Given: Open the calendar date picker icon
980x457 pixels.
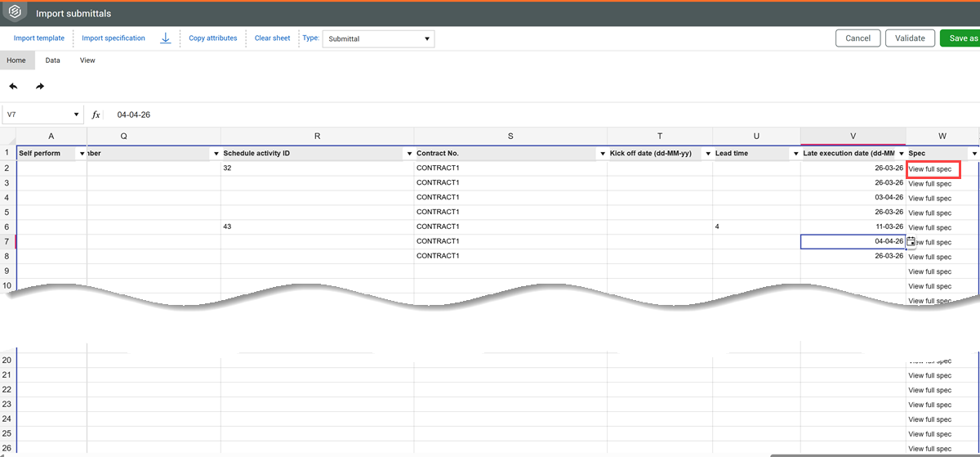Looking at the screenshot, I should click(x=911, y=242).
